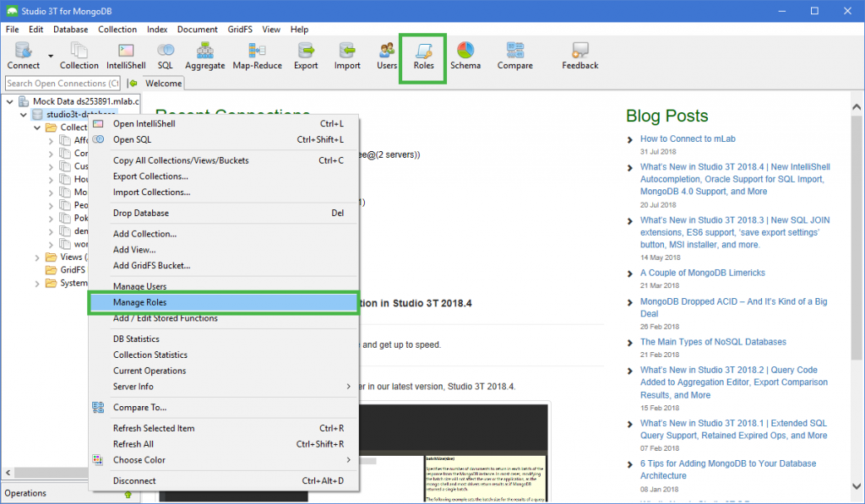
Task: Collapse the Collections folder
Action: (37, 127)
